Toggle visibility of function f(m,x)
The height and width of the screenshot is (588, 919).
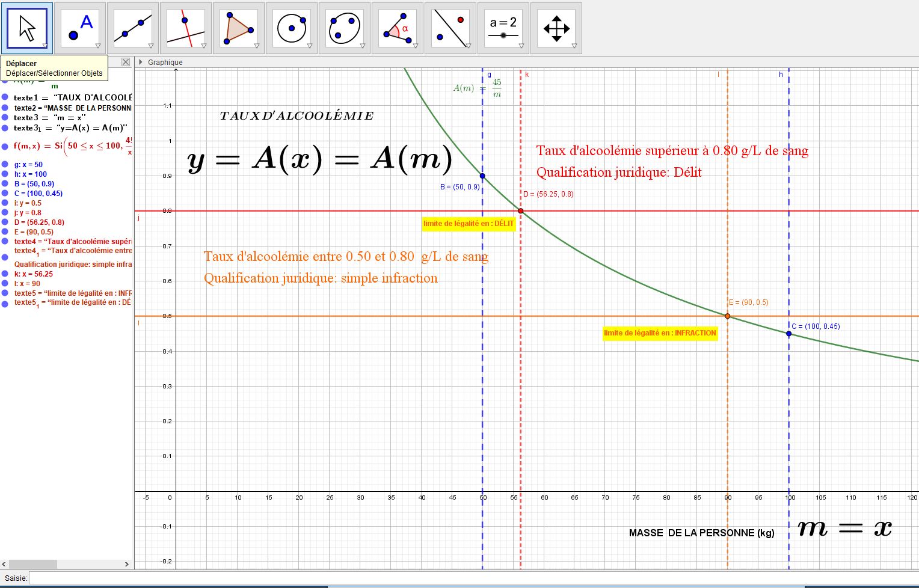coord(5,145)
